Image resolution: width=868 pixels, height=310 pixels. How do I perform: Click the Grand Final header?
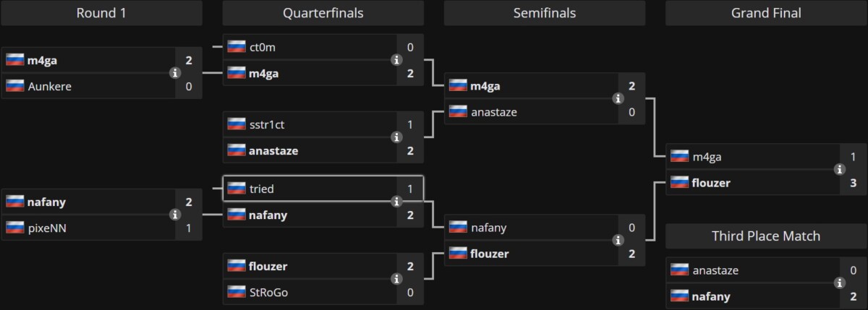[x=766, y=13]
